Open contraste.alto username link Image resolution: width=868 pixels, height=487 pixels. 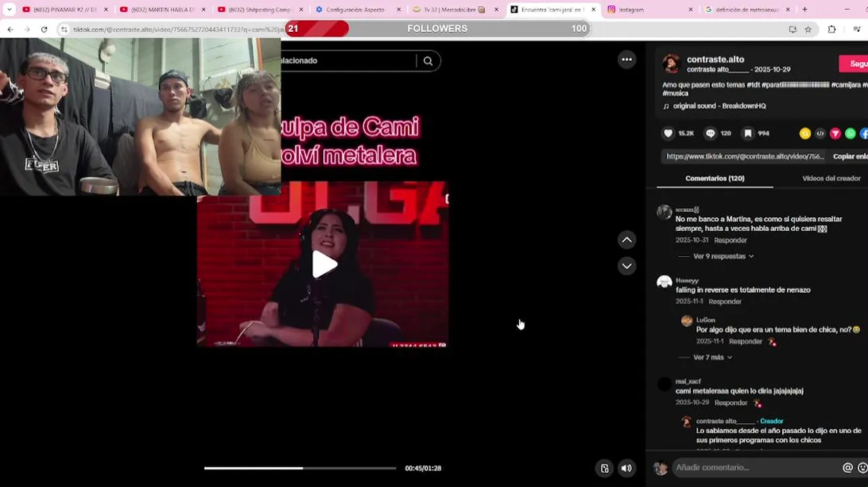coord(715,60)
